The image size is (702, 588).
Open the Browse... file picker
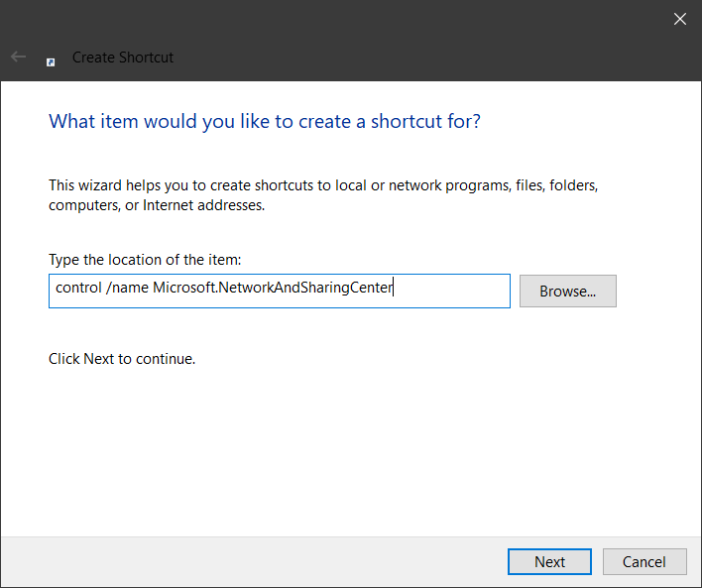coord(567,292)
